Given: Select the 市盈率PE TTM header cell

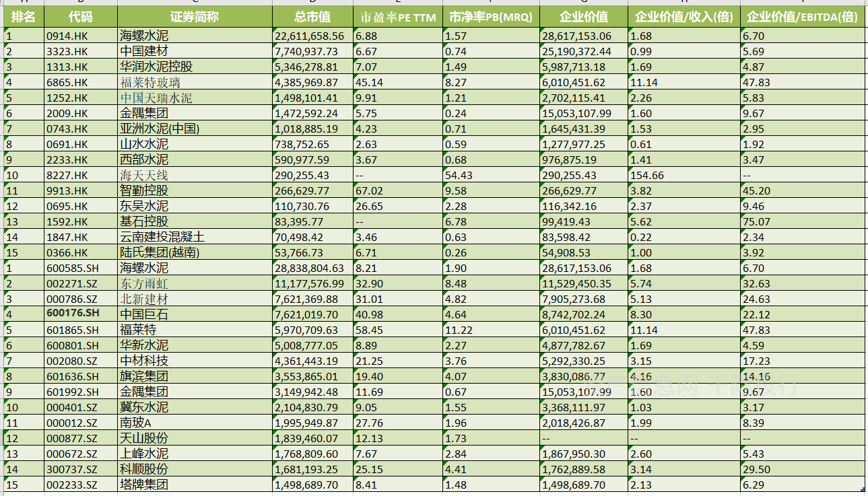Looking at the screenshot, I should (x=398, y=17).
